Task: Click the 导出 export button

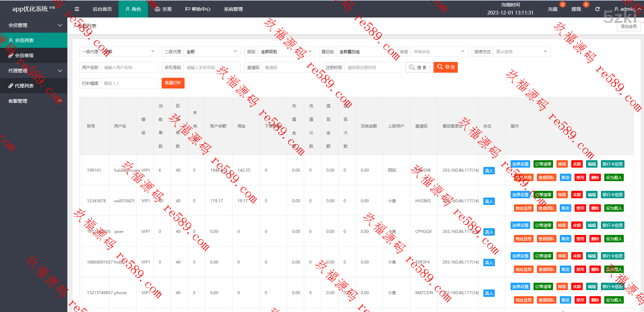Action: (445, 67)
